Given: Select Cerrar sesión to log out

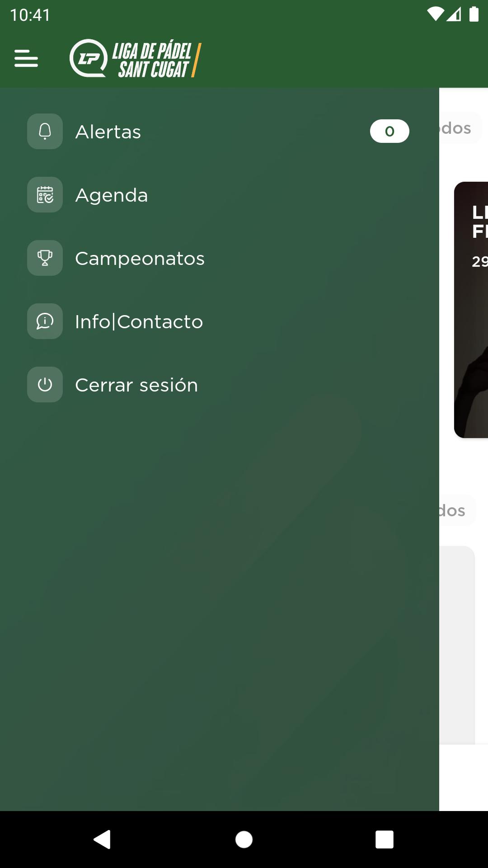Looking at the screenshot, I should tap(219, 385).
